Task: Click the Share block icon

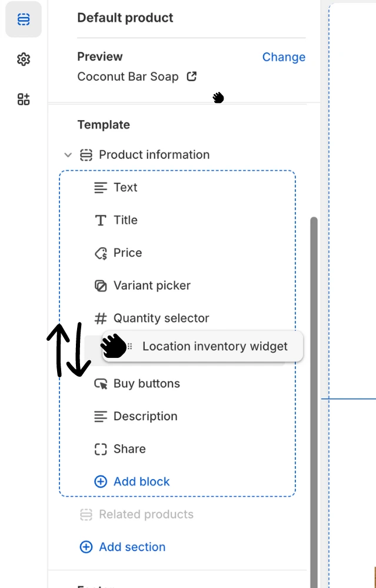Action: [x=101, y=449]
